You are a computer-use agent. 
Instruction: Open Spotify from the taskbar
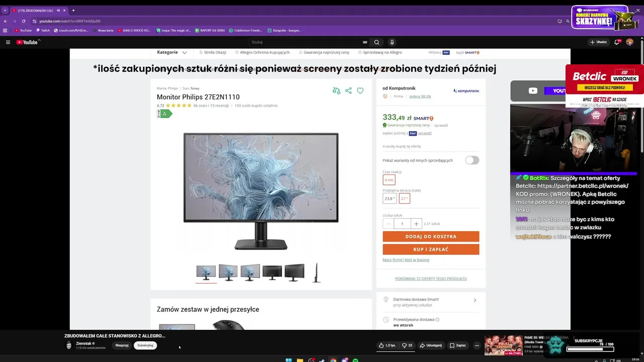click(355, 360)
